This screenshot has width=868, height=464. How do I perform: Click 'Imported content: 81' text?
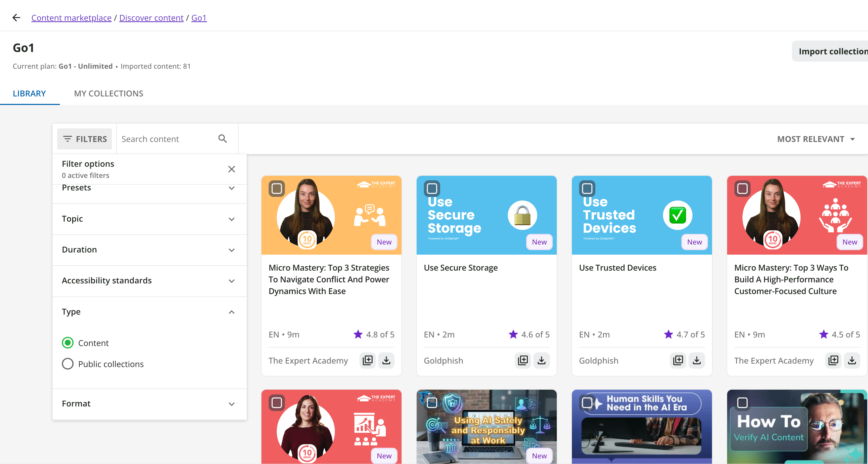(156, 66)
